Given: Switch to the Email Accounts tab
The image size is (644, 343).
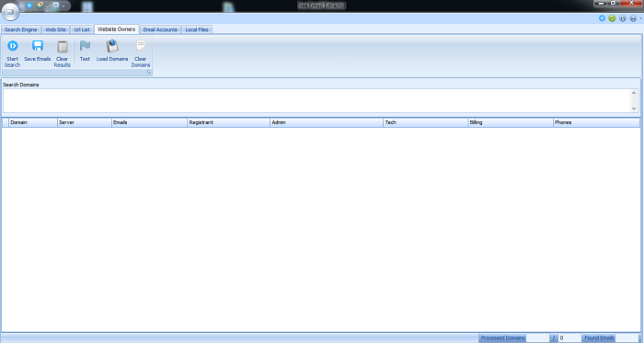Looking at the screenshot, I should point(160,29).
